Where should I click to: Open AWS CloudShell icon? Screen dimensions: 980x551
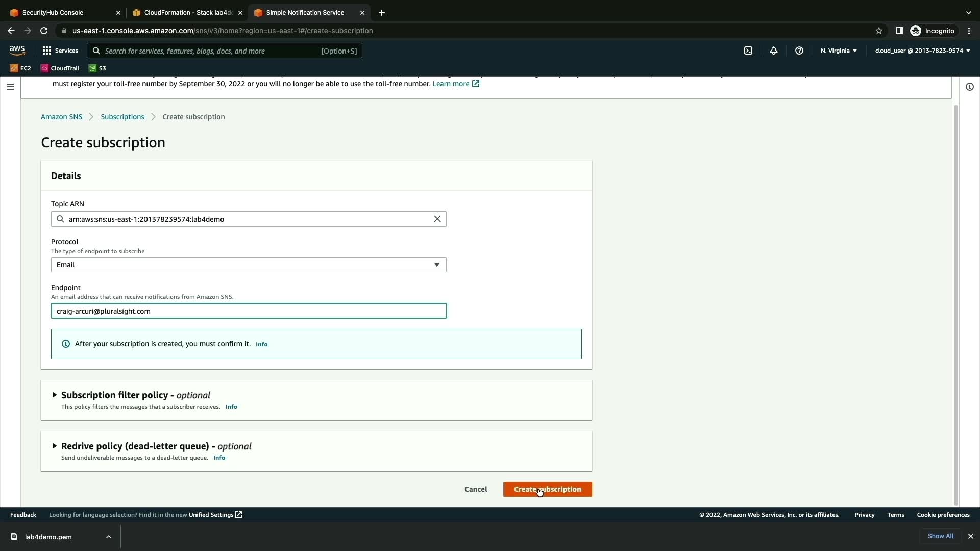tap(748, 51)
